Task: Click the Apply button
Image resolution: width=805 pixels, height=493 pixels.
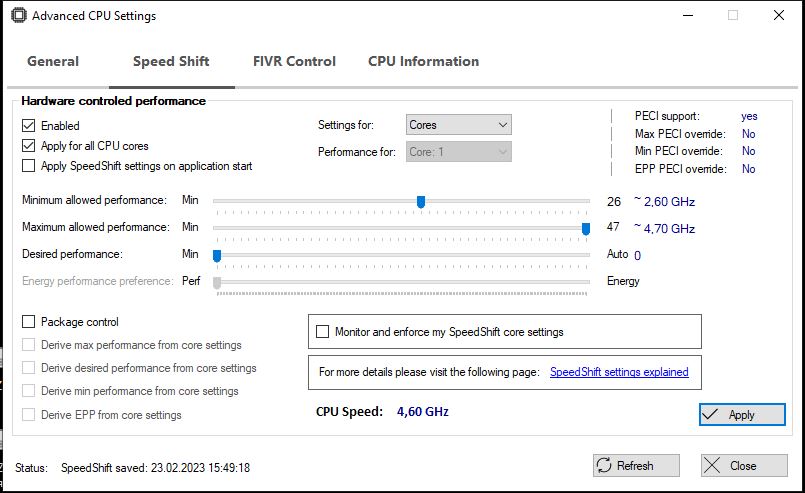Action: pyautogui.click(x=742, y=415)
